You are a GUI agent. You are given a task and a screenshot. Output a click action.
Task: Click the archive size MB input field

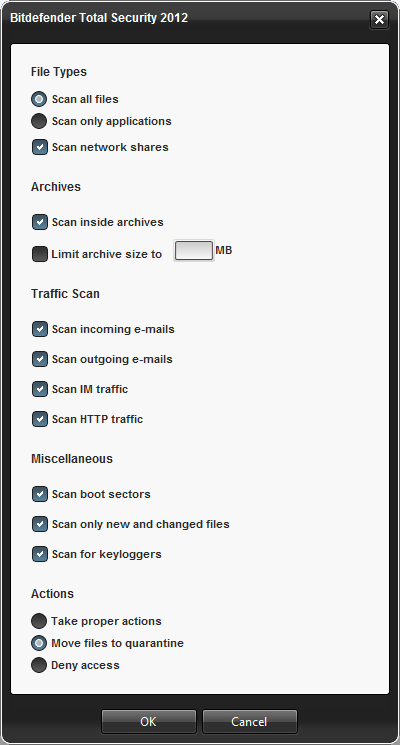coord(194,250)
